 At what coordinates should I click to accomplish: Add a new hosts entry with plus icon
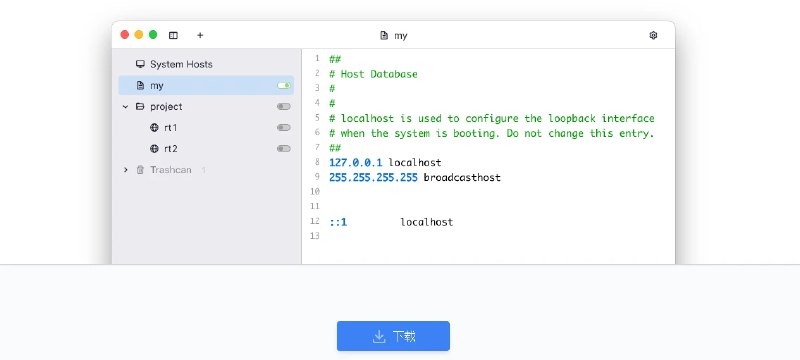coord(200,35)
